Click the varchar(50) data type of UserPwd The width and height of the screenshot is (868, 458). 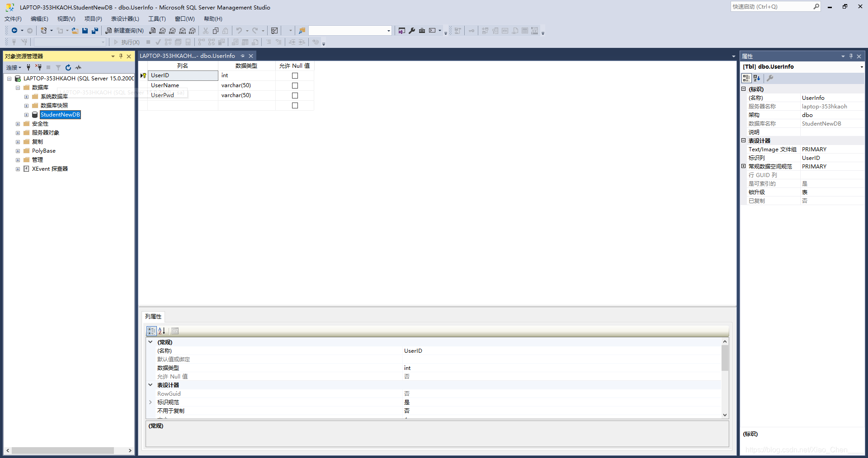click(247, 95)
